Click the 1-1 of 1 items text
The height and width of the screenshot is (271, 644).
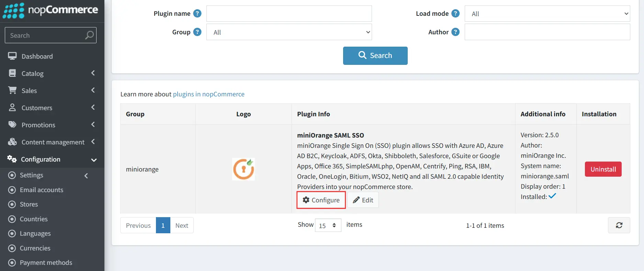pyautogui.click(x=485, y=225)
